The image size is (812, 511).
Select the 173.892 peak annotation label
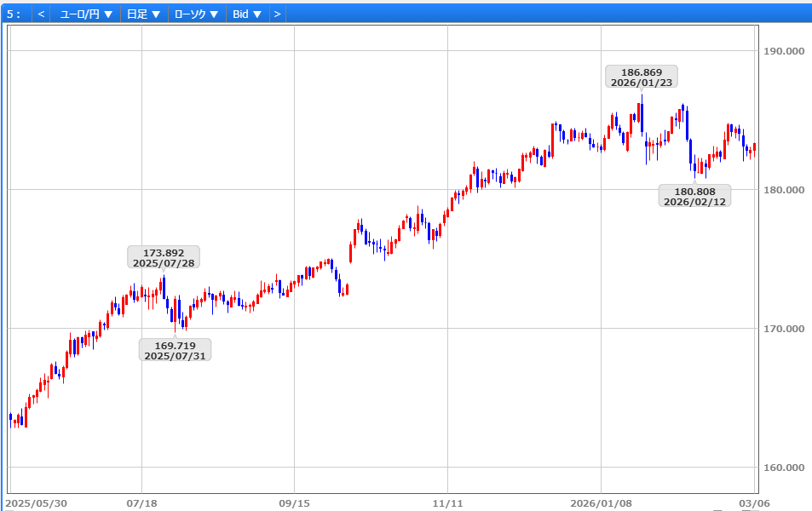(x=164, y=258)
